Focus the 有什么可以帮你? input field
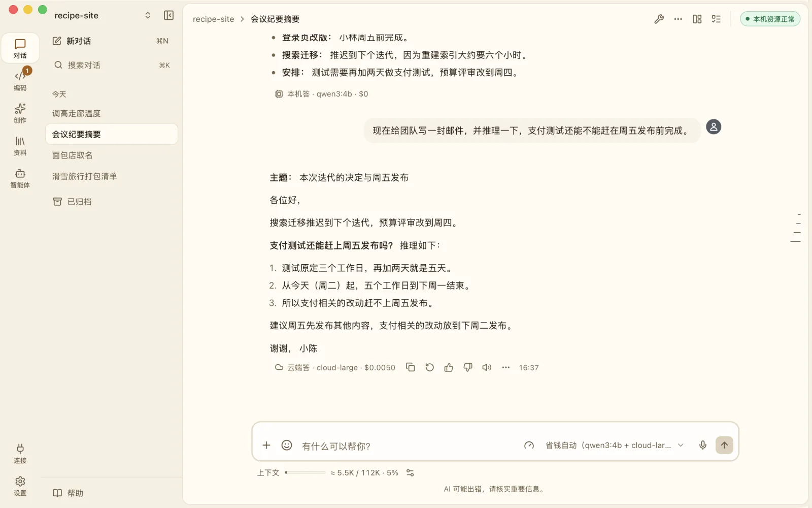Image resolution: width=812 pixels, height=508 pixels. pos(408,446)
